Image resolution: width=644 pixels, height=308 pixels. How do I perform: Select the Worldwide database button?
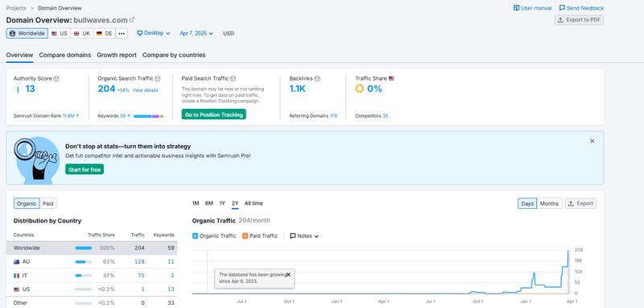(27, 33)
